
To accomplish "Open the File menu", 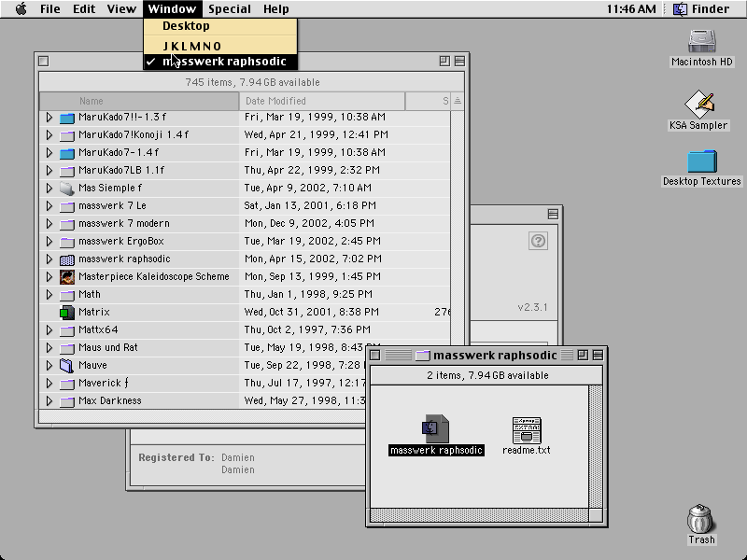I will point(50,8).
